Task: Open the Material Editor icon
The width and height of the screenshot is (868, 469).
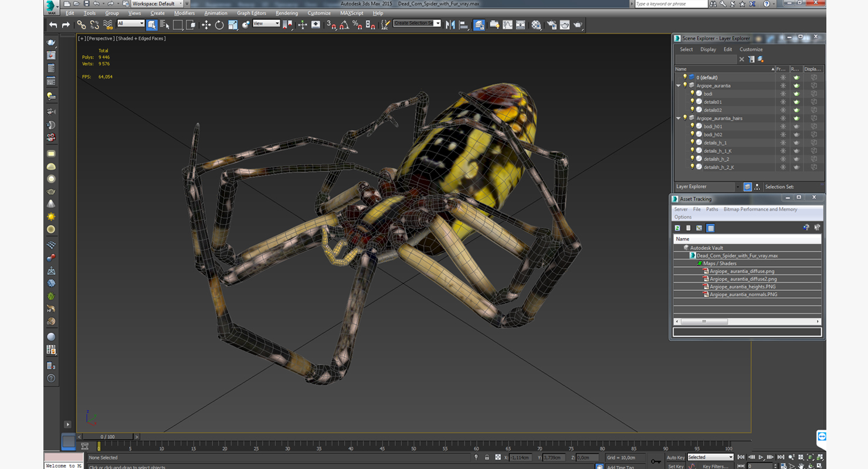Action: click(x=537, y=25)
